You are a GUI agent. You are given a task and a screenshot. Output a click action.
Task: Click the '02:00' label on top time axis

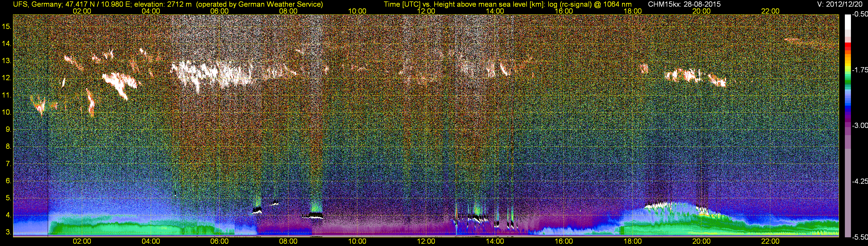(82, 11)
